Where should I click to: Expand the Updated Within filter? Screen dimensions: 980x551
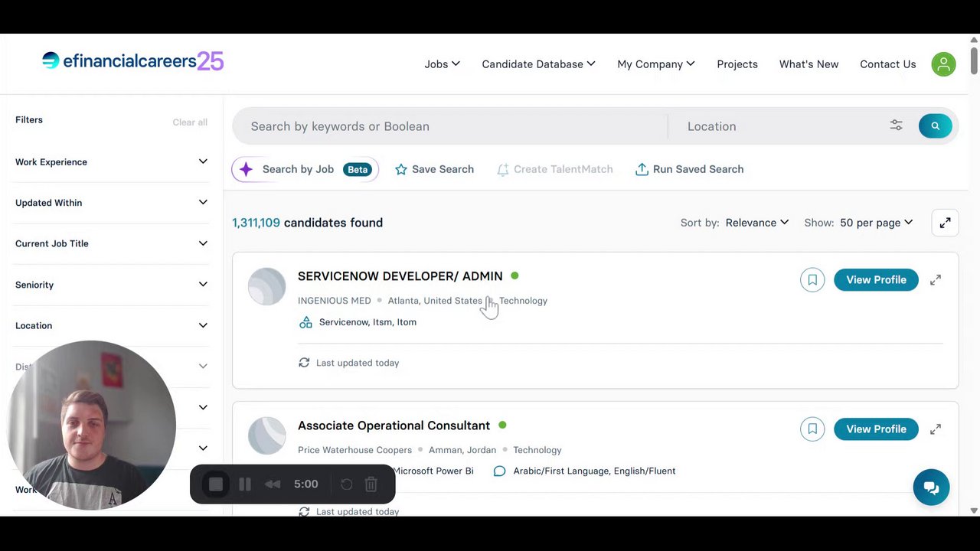111,203
